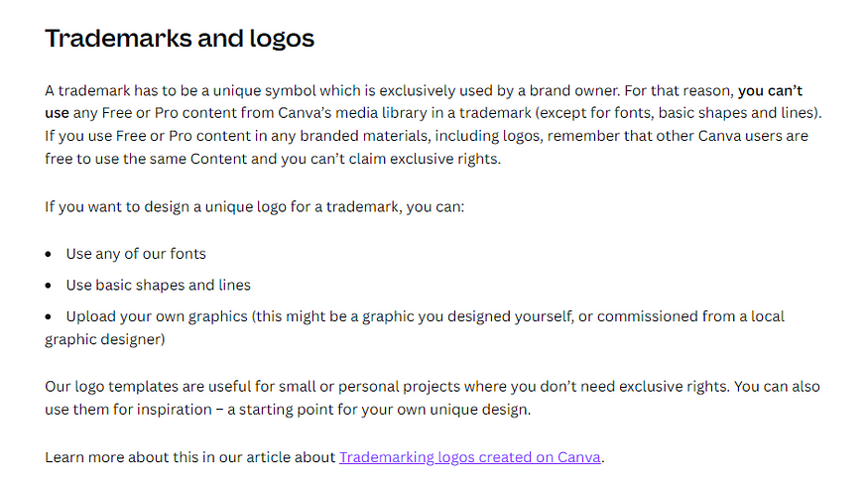Click the "Use basic shapes and lines" bullet text

coord(158,285)
